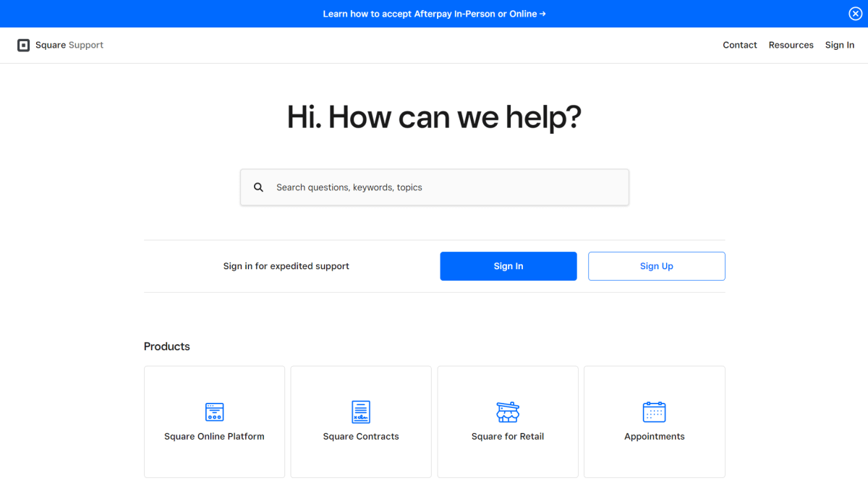Screen dimensions: 868x494
Task: Click the Products section heading
Action: click(167, 346)
